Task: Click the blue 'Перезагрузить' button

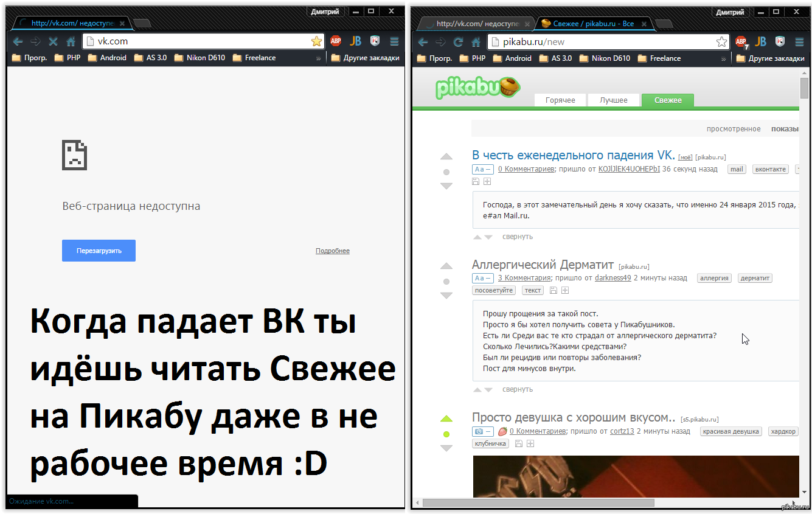Action: [99, 251]
